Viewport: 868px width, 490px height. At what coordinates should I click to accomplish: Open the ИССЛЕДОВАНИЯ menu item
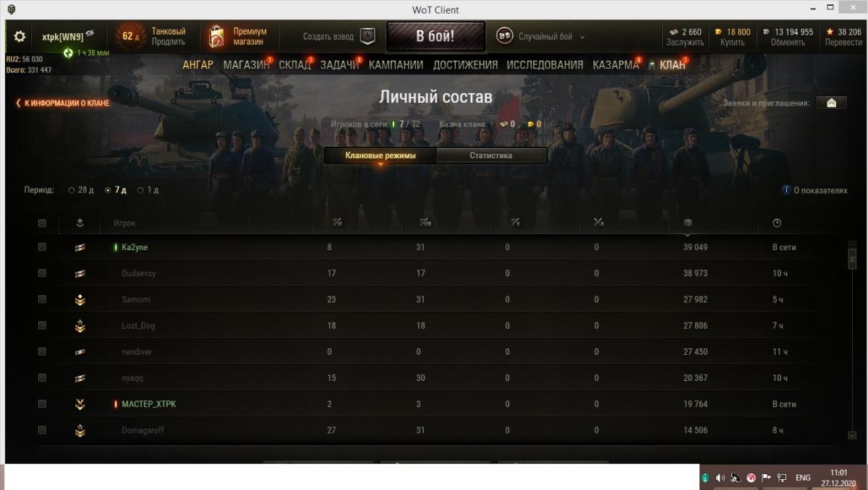[545, 64]
